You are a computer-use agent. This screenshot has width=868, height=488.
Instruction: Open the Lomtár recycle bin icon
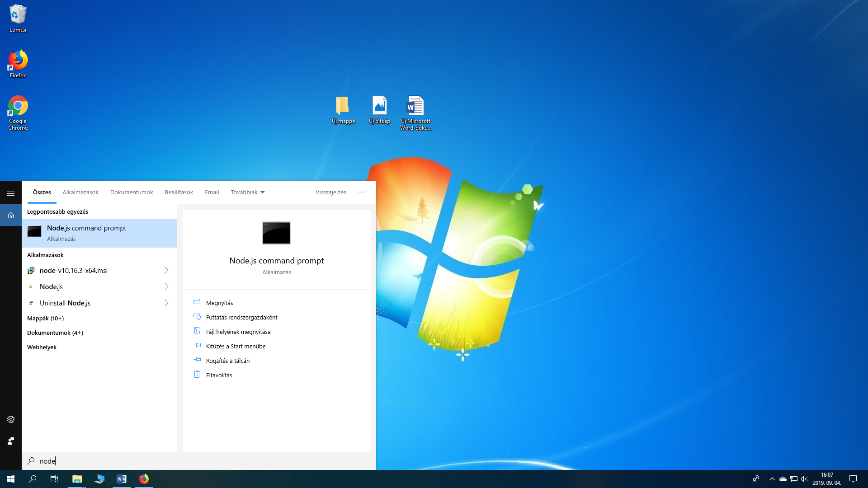click(18, 18)
